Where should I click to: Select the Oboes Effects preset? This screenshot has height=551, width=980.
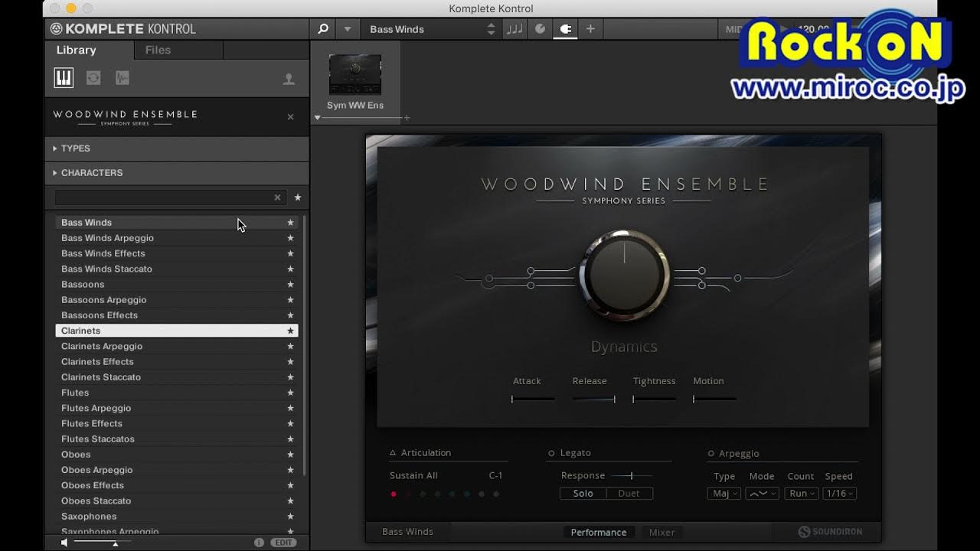point(177,485)
